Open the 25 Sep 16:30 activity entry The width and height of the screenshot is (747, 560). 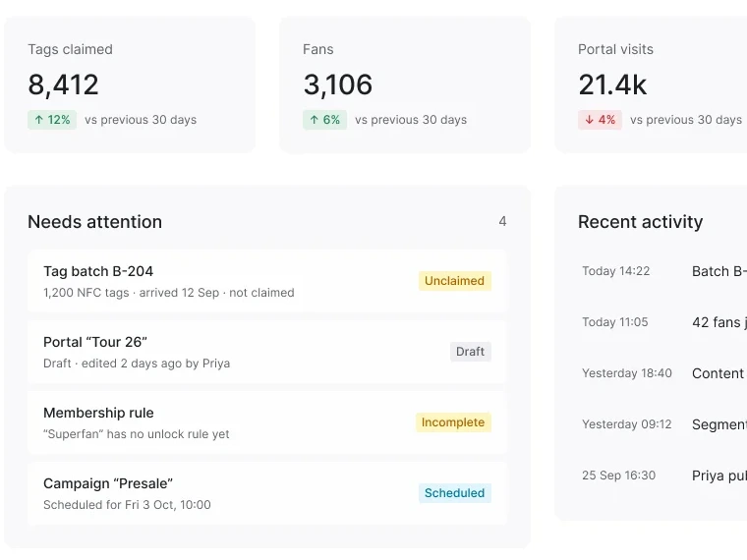[664, 476]
